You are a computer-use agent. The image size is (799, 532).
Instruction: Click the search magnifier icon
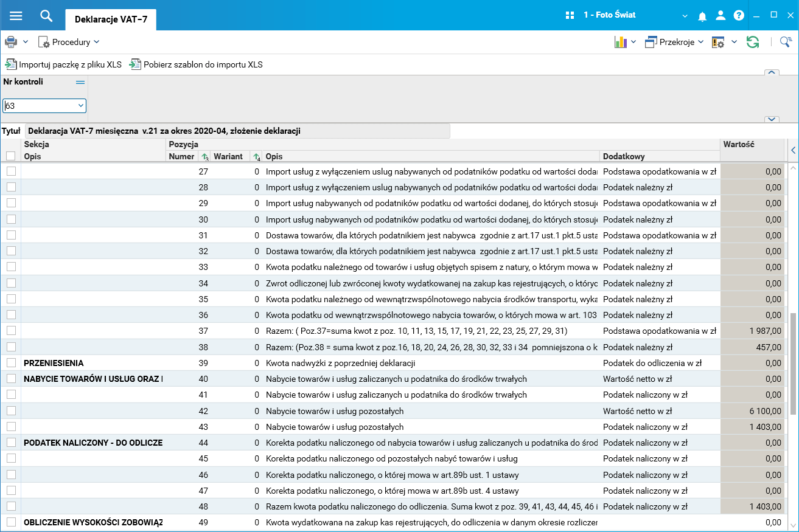pyautogui.click(x=46, y=16)
